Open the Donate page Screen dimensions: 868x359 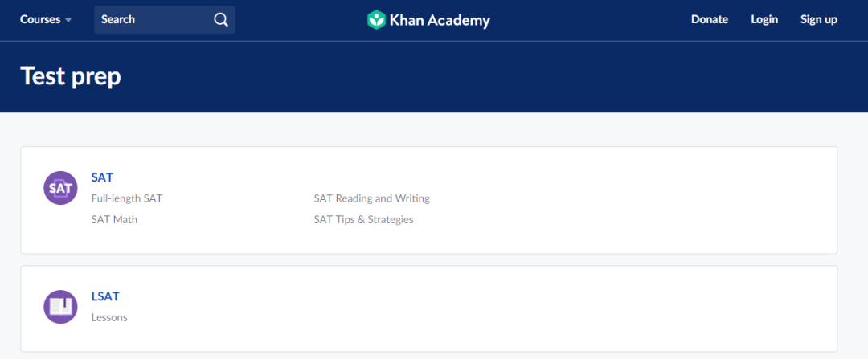click(710, 19)
